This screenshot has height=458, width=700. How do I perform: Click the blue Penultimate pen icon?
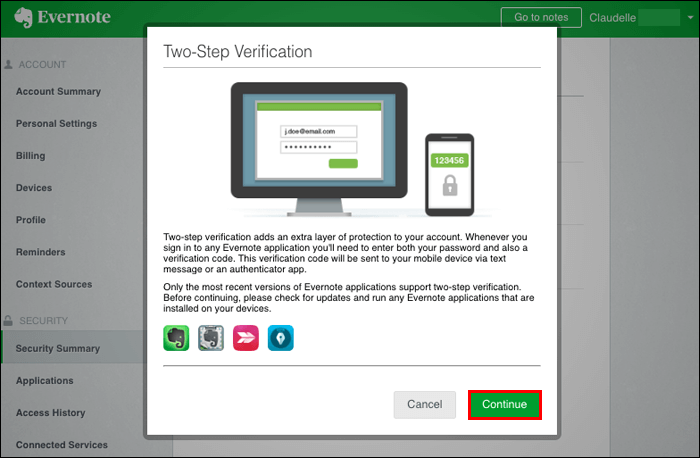[x=280, y=338]
